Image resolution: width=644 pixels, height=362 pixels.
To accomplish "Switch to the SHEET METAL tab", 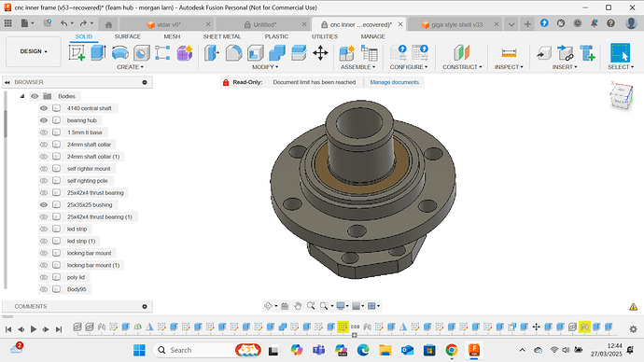I will 222,36.
